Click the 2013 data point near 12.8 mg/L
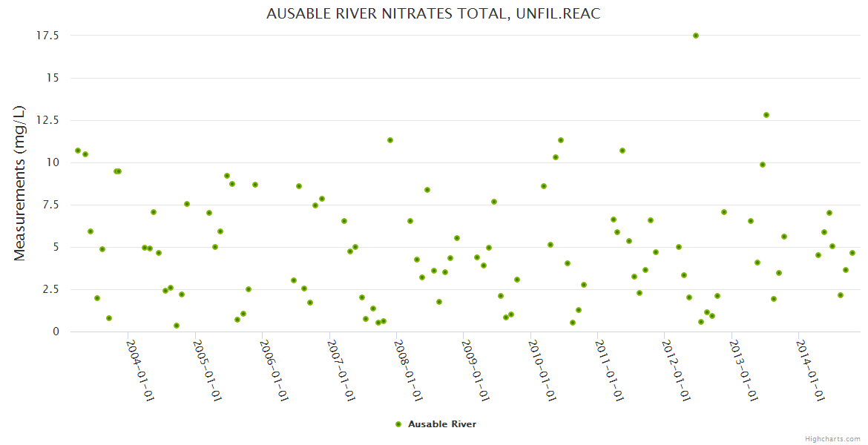868x445 pixels. (x=766, y=115)
